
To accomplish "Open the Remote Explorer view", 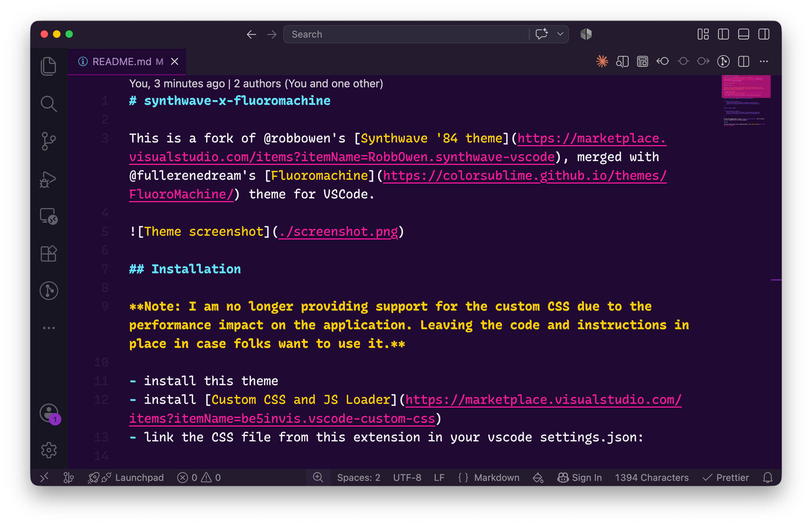I will coord(48,216).
